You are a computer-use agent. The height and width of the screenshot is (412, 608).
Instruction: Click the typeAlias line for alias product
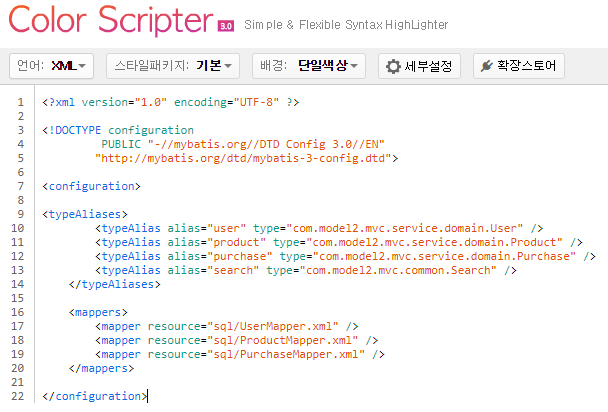339,242
